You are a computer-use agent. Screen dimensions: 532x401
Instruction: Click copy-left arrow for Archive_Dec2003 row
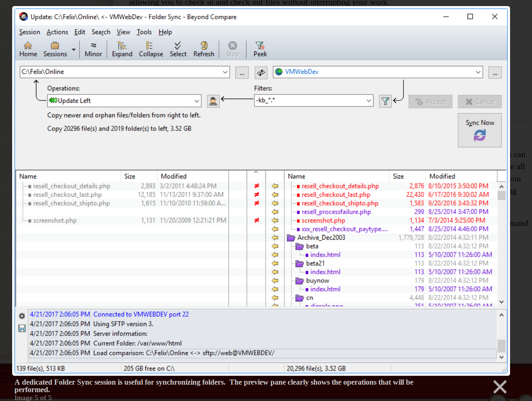pos(275,238)
